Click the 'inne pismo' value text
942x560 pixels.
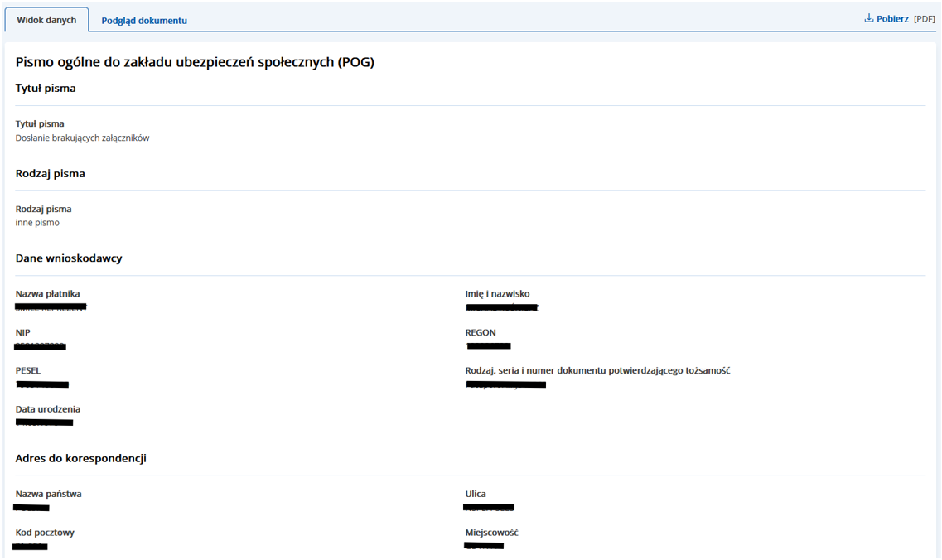click(37, 223)
